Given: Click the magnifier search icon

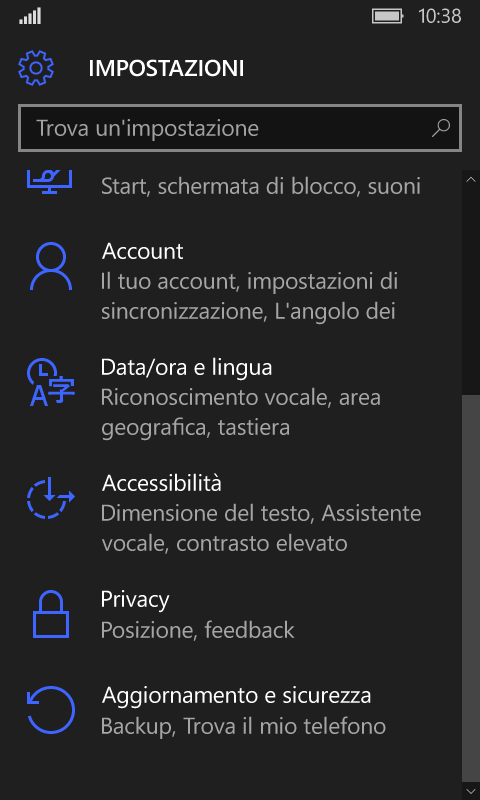Looking at the screenshot, I should 441,128.
